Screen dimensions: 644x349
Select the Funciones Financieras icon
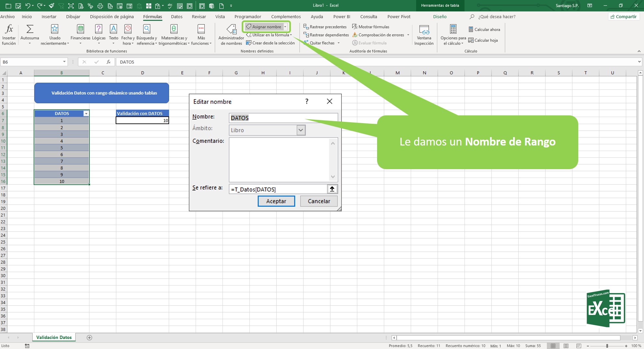tap(80, 32)
